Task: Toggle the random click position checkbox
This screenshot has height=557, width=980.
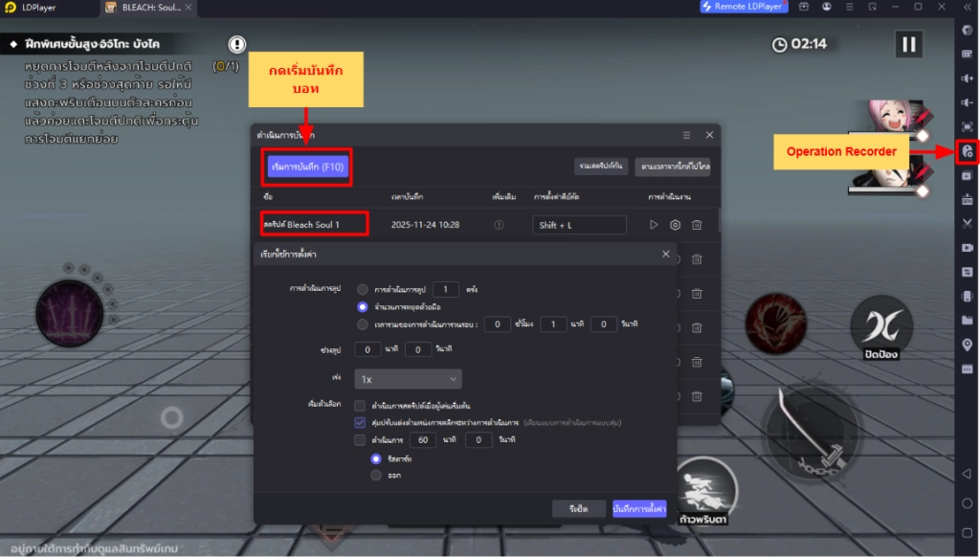Action: pos(360,422)
